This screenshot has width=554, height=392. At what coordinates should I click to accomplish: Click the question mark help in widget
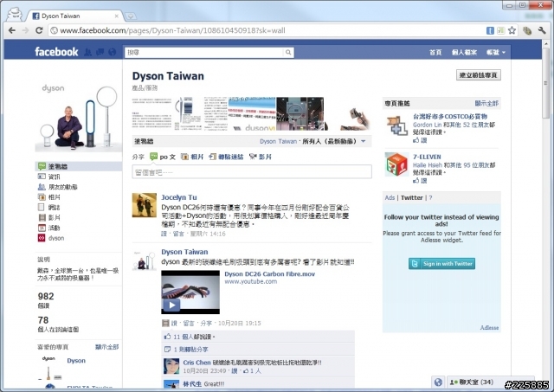(x=430, y=198)
